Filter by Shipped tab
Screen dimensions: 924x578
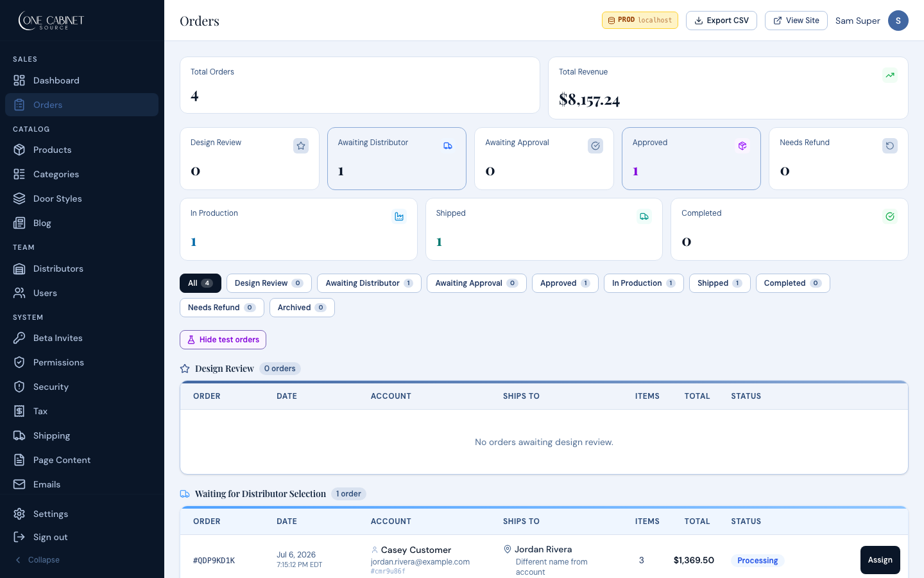[720, 283]
